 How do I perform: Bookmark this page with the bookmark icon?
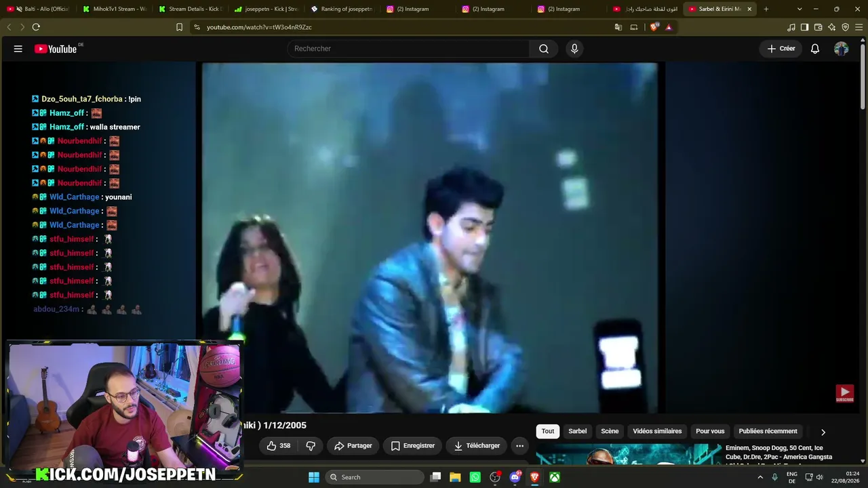[x=179, y=27]
